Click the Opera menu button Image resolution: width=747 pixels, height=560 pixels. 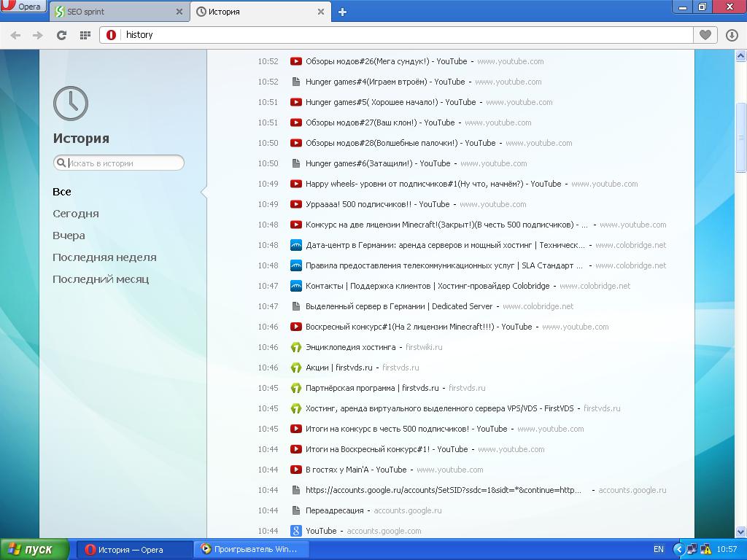tap(23, 6)
